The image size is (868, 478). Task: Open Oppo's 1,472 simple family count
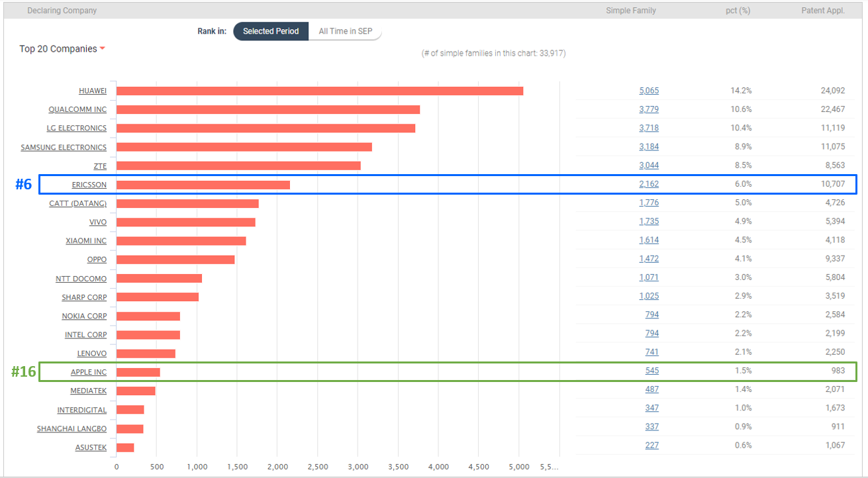coord(649,258)
